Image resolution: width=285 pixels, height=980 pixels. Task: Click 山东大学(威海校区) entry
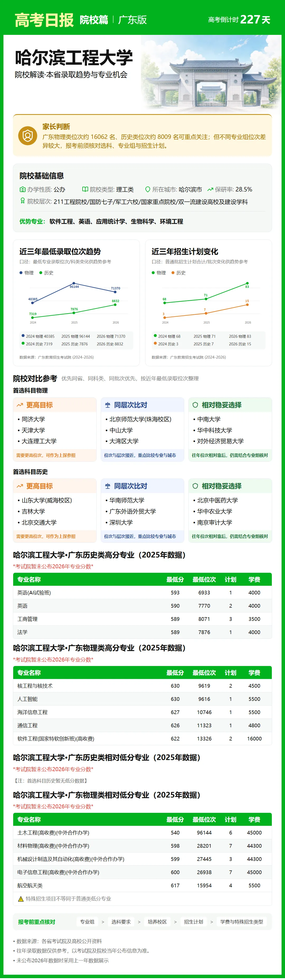[47, 500]
